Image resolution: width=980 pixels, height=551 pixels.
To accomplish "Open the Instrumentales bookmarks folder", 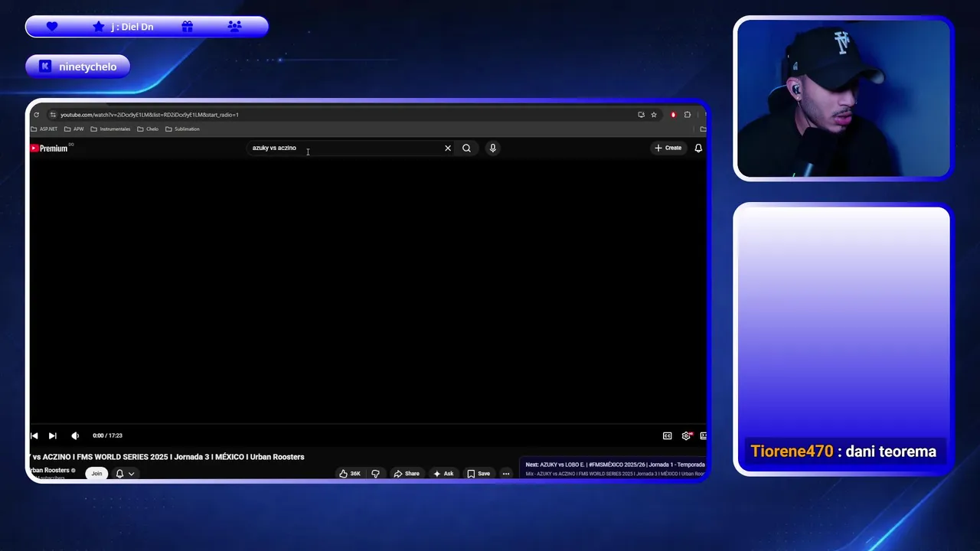I will point(110,129).
